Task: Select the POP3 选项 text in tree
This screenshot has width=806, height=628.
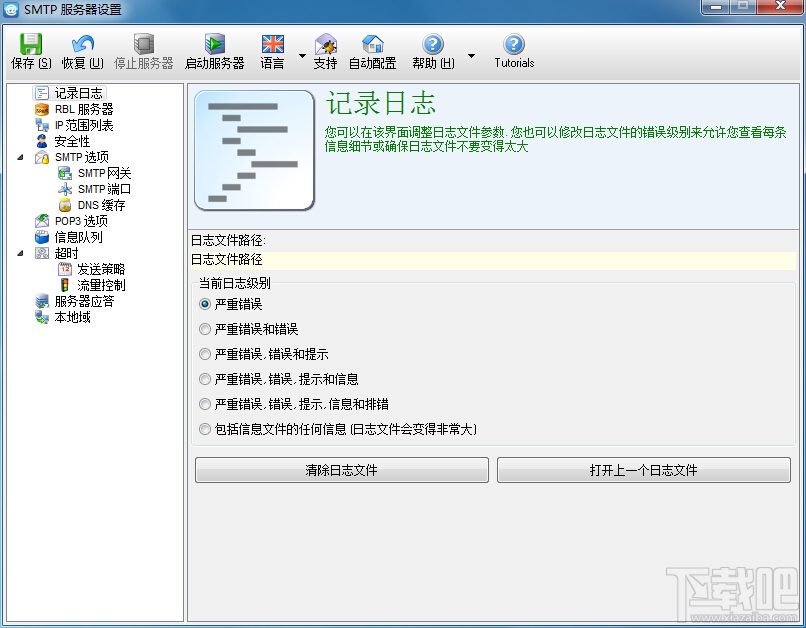Action: tap(81, 221)
